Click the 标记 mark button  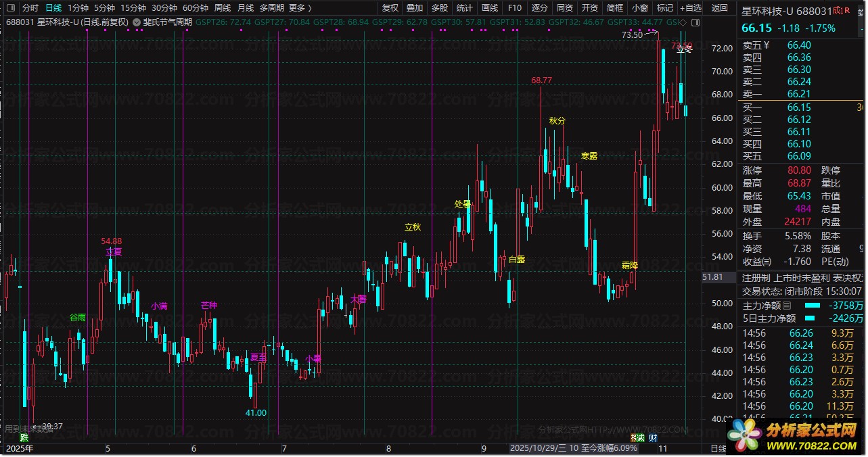point(665,8)
